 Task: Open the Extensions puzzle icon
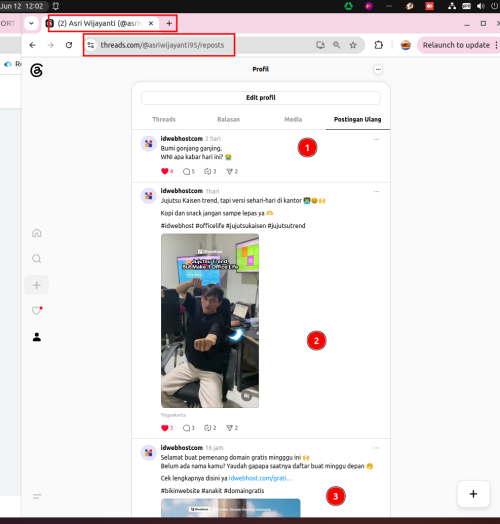pyautogui.click(x=378, y=45)
